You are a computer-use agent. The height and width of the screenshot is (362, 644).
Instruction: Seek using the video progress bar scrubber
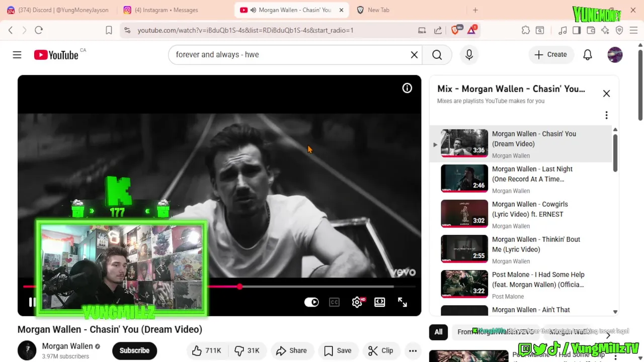(x=239, y=286)
